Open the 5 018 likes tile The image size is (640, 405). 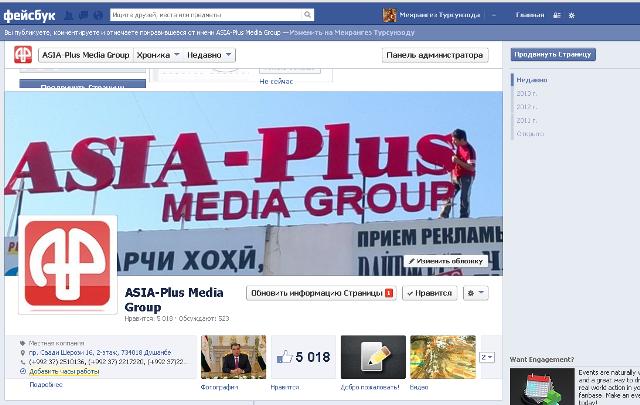302,357
